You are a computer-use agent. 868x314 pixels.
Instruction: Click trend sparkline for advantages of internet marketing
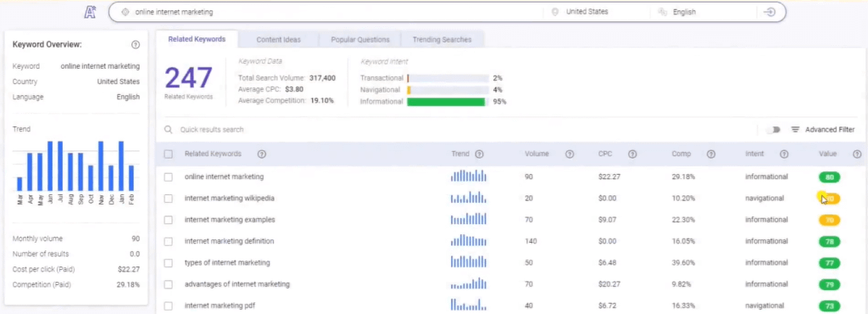468,283
